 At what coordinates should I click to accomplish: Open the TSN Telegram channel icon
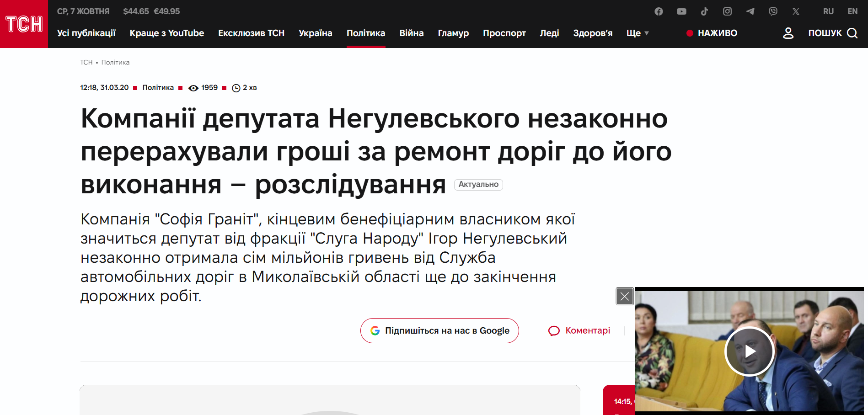(750, 11)
